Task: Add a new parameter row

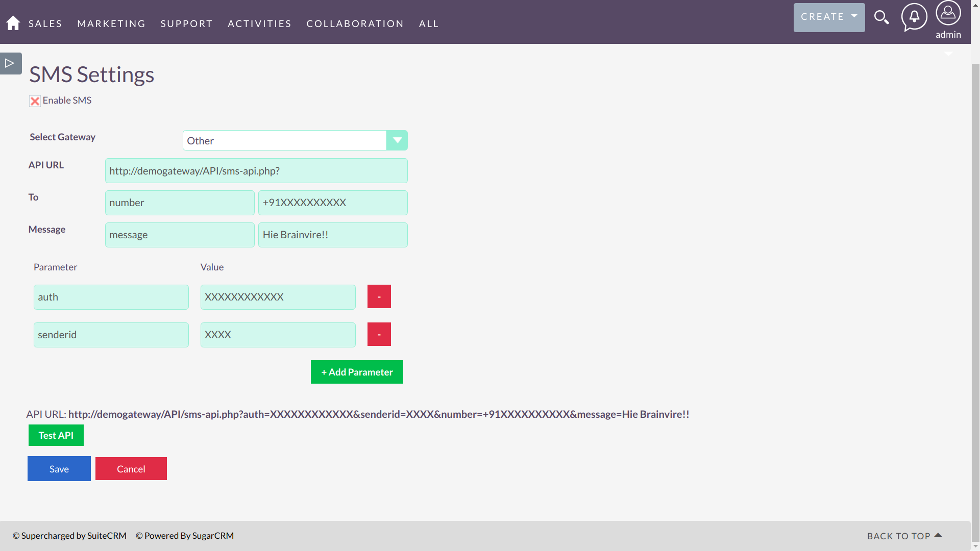Action: [356, 371]
